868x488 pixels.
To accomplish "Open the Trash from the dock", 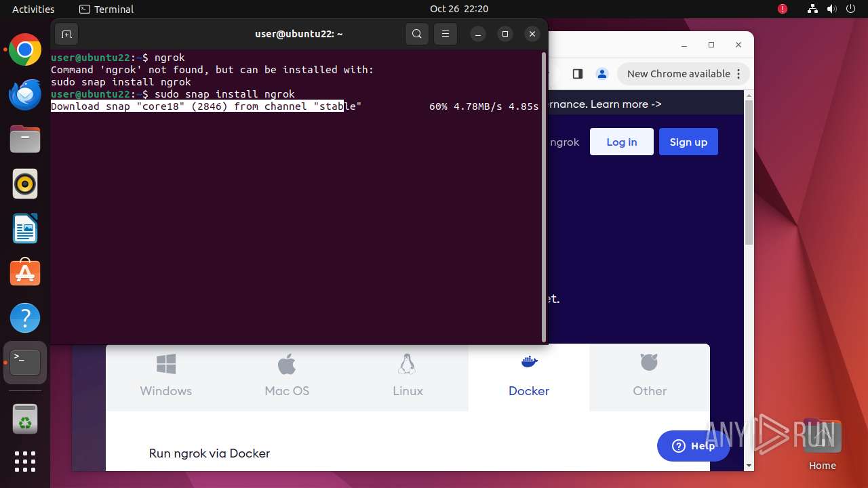I will [25, 418].
